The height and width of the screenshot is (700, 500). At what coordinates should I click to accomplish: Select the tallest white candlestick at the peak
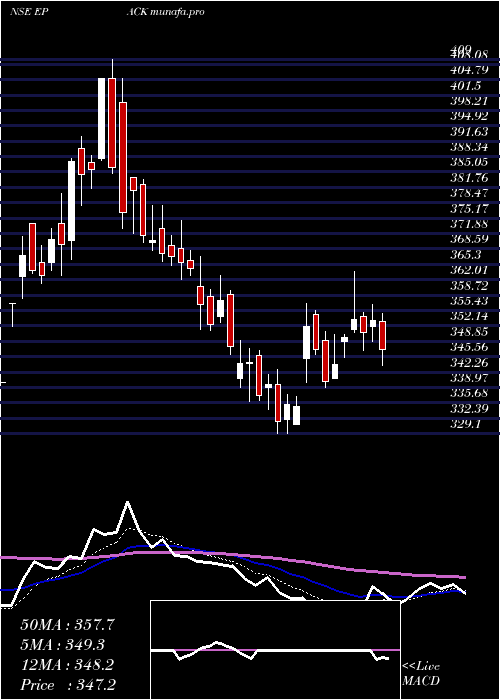click(102, 118)
